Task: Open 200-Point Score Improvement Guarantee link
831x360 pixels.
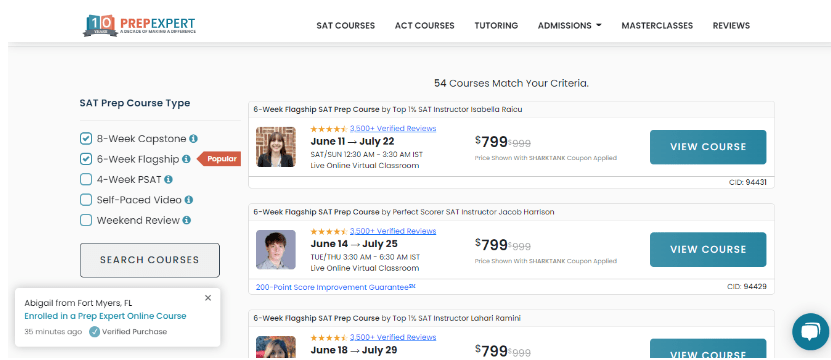Action: [x=335, y=287]
